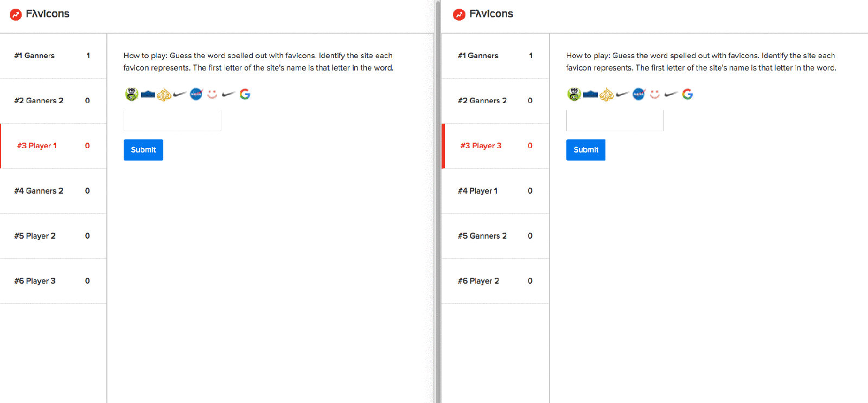This screenshot has height=403, width=868.
Task: Select '#6 Player 2' row in right leaderboard
Action: point(496,281)
